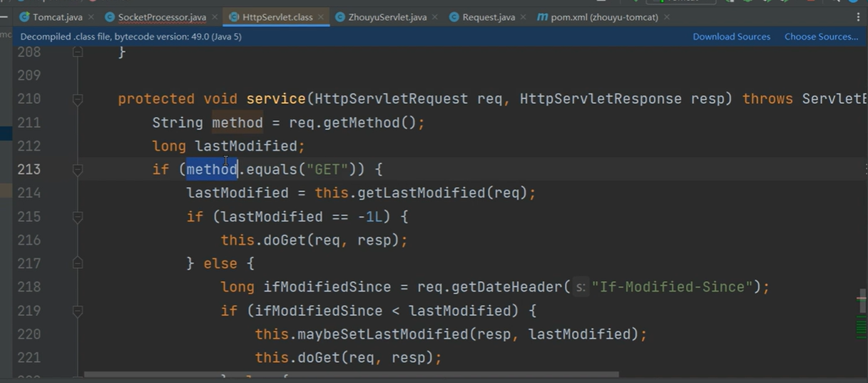Collapse the service method at line 210

[78, 99]
